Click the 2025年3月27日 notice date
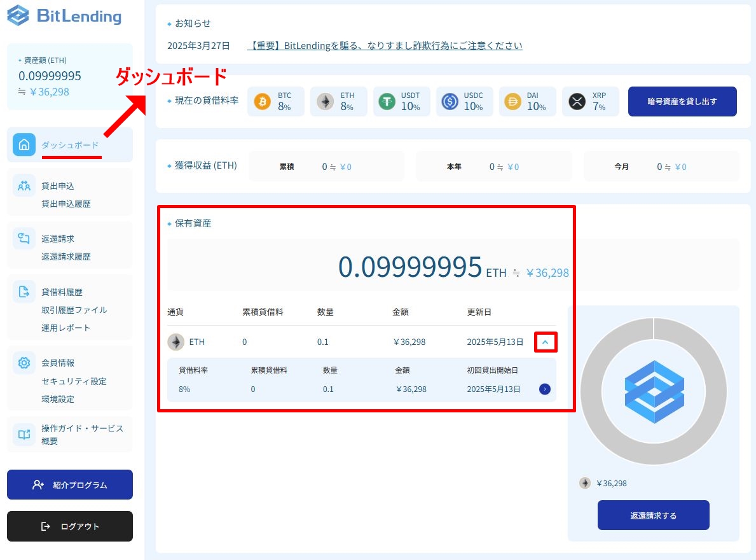This screenshot has width=756, height=560. [198, 46]
